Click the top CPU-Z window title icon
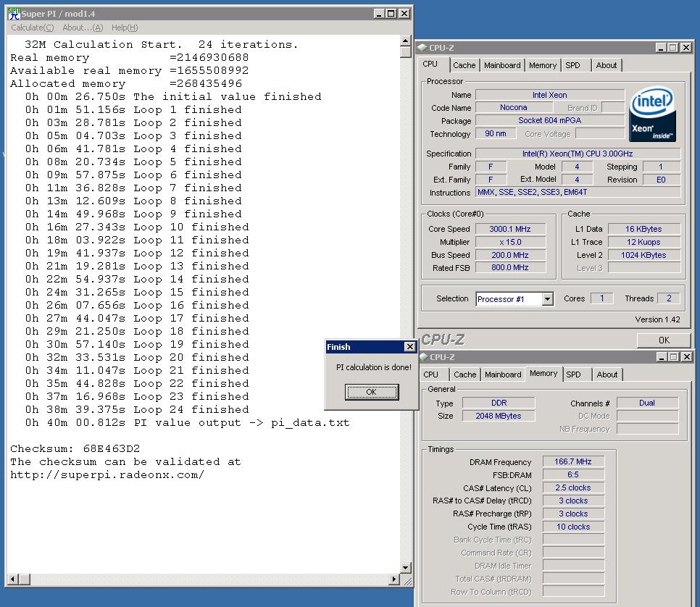 [422, 47]
